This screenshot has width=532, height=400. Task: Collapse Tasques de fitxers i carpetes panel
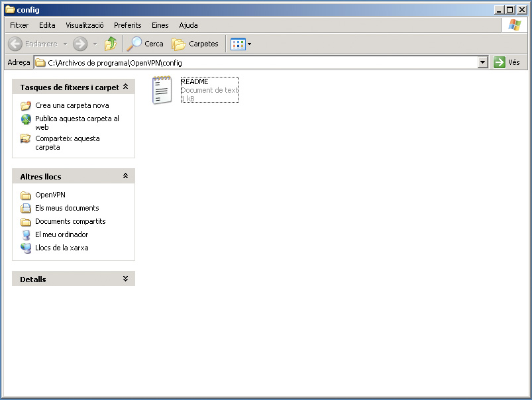tap(125, 87)
